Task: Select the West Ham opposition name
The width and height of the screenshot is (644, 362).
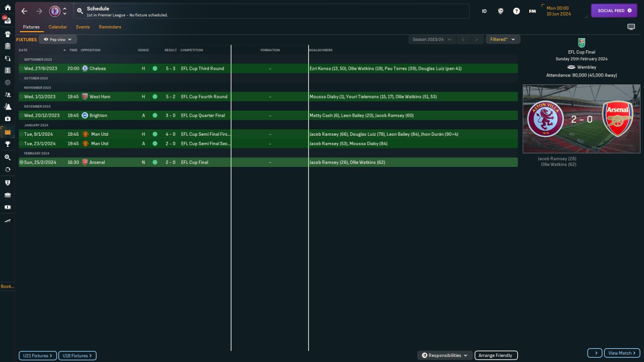Action: click(x=100, y=97)
